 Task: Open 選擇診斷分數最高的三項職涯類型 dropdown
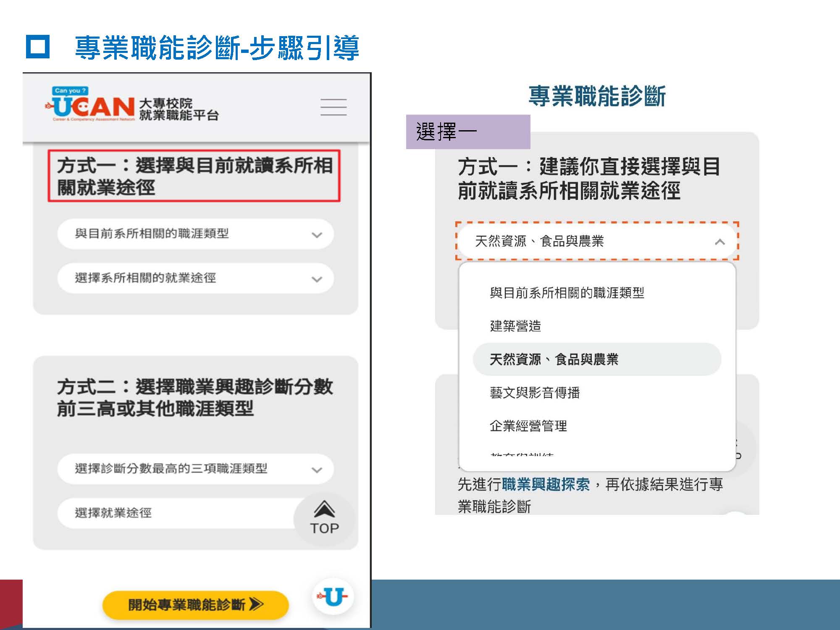click(195, 469)
